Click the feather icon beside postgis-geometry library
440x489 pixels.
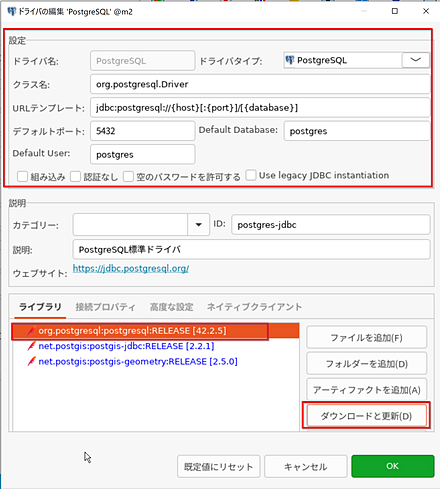coord(32,361)
